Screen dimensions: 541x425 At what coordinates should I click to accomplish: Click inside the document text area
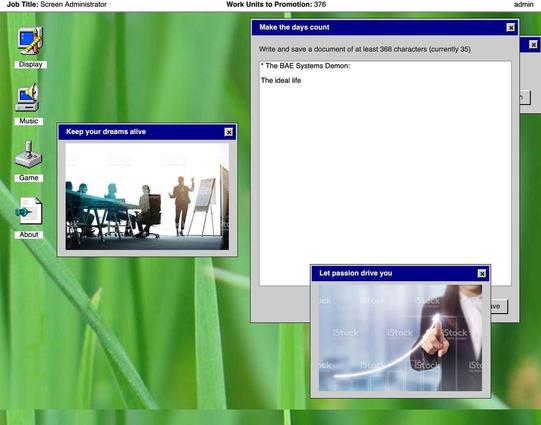(x=385, y=173)
